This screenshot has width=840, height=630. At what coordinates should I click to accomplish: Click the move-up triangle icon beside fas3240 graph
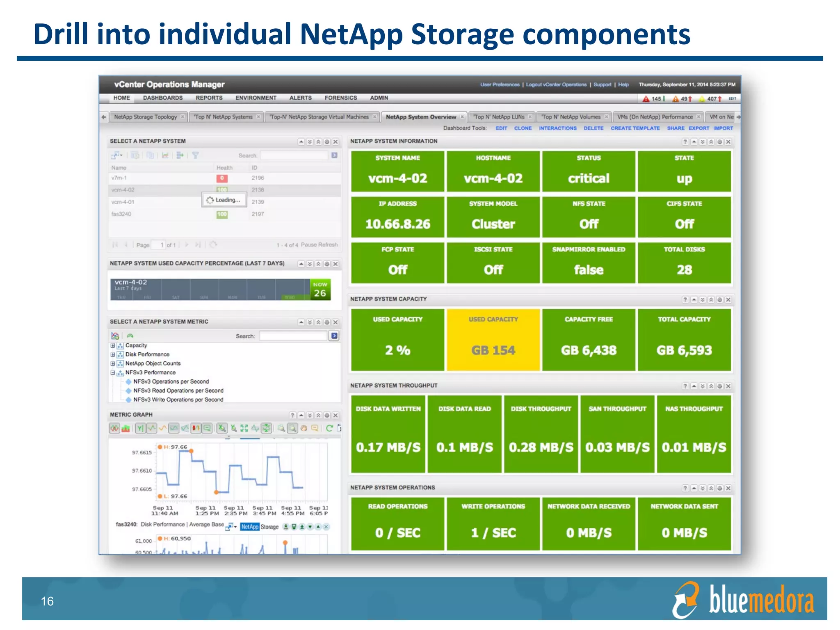click(318, 527)
